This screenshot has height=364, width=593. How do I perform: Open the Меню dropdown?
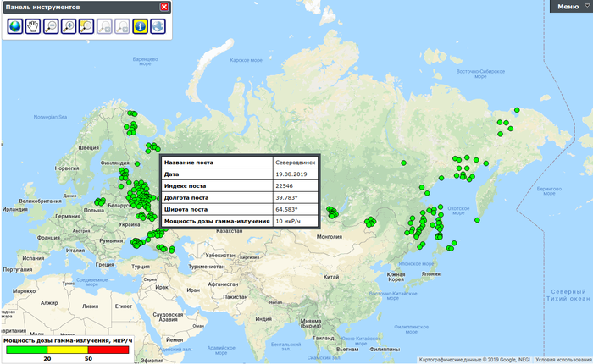(x=568, y=6)
